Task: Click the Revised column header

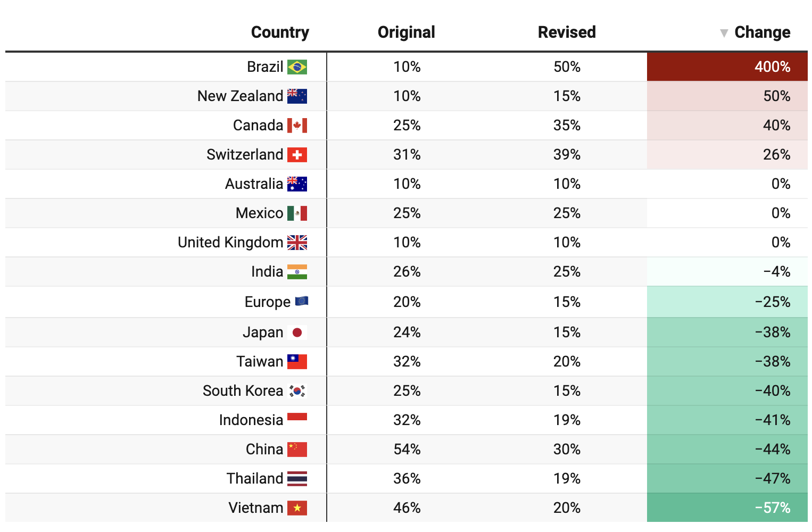Action: click(567, 32)
